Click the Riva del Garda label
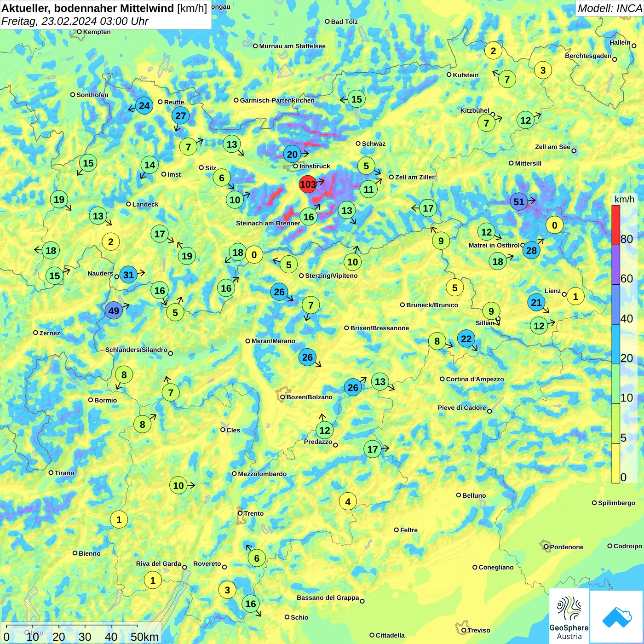The image size is (644, 644). [159, 563]
